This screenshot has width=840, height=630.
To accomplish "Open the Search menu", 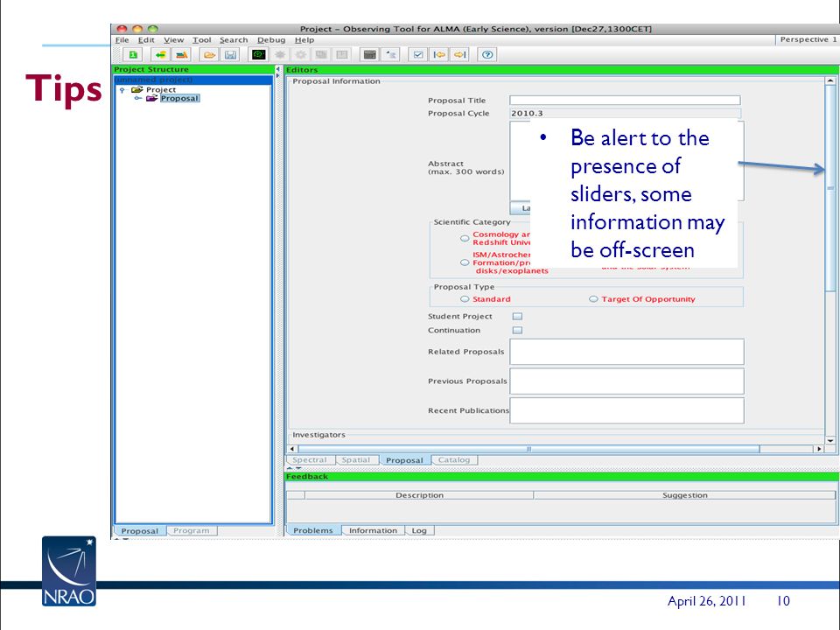I will tap(234, 40).
